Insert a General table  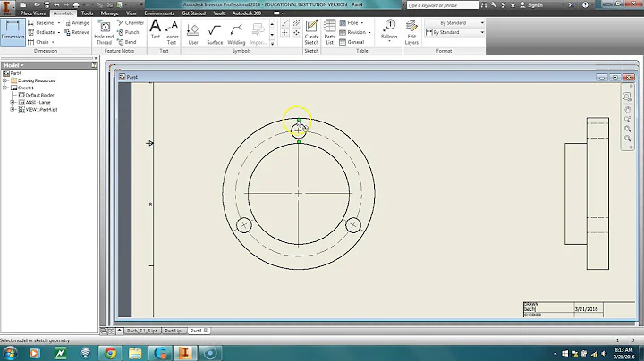coord(352,42)
